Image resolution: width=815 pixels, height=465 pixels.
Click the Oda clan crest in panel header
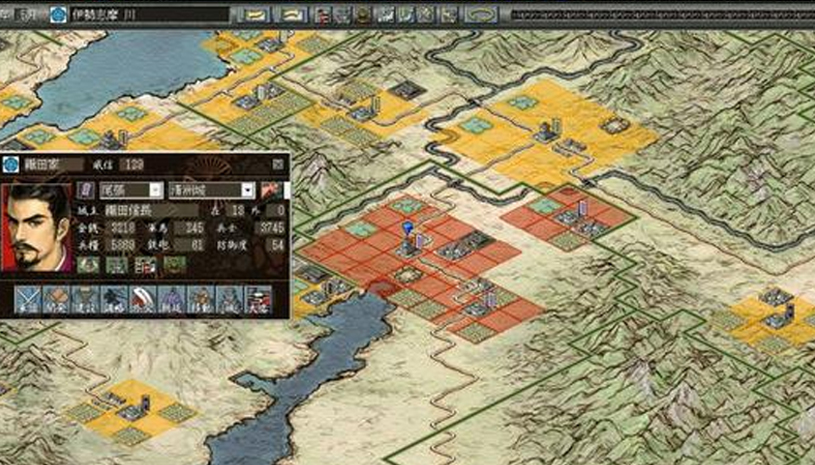click(13, 163)
